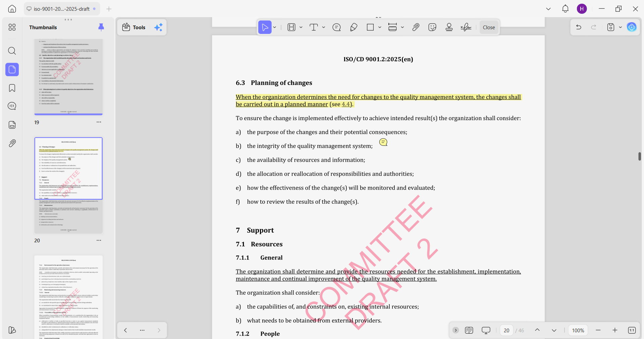Viewport: 644px width, 339px height.
Task: Select the Rectangle shape tool
Action: pos(370,27)
